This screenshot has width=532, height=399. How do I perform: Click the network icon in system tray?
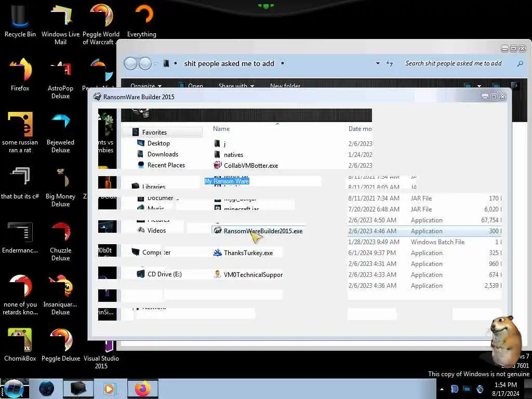pyautogui.click(x=467, y=389)
